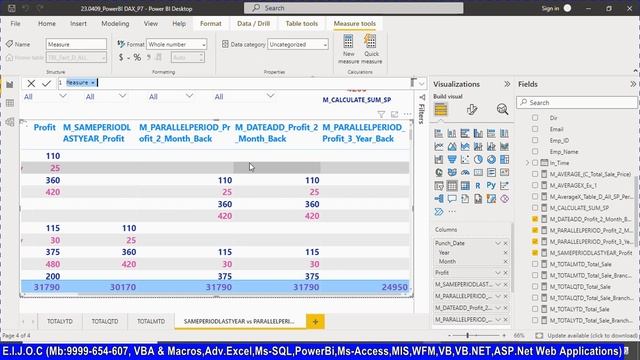Click the title bar Search box

[353, 8]
